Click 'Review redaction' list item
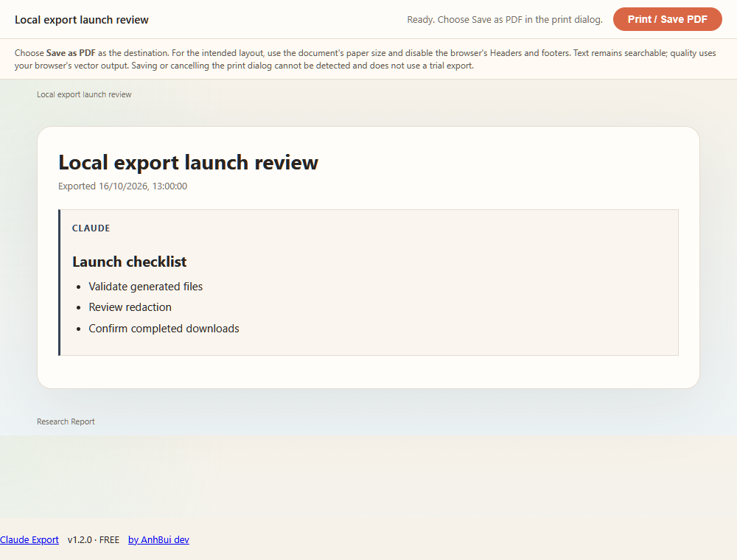Viewport: 737px width, 560px height. point(130,307)
